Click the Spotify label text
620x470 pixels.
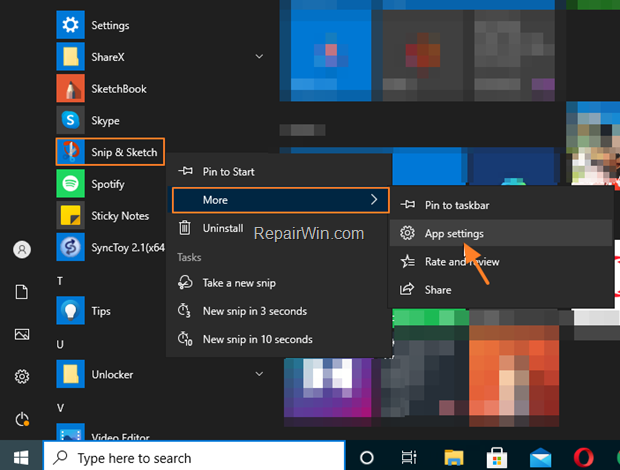coord(108,184)
